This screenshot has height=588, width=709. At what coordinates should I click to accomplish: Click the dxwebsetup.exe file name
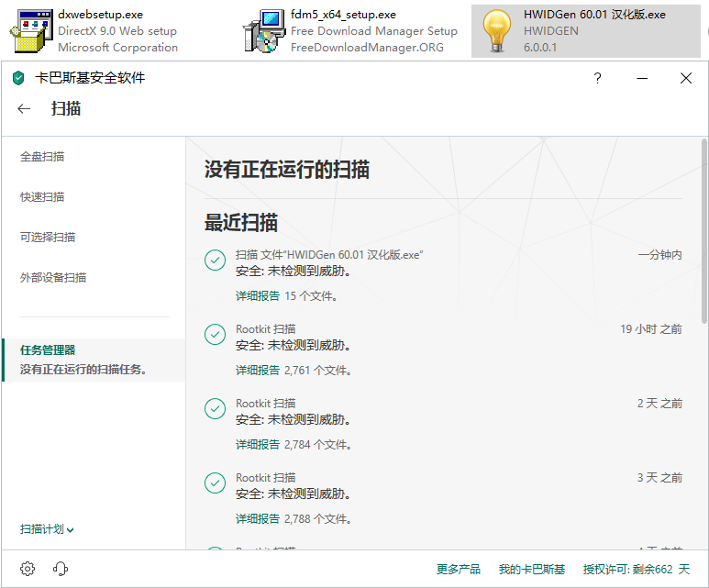pos(100,15)
